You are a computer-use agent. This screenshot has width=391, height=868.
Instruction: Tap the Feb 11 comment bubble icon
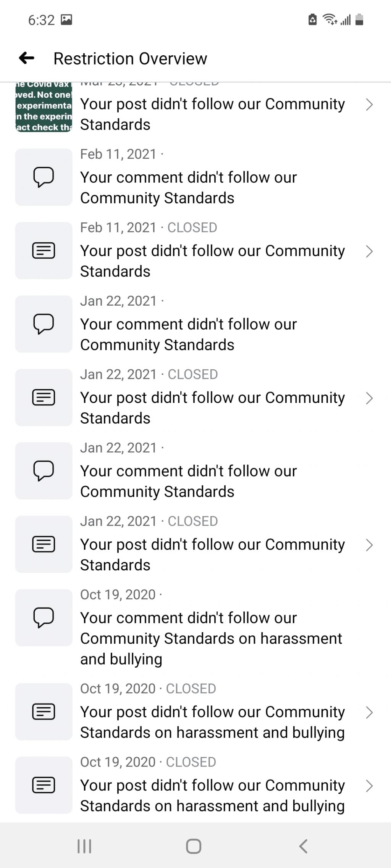coord(44,177)
